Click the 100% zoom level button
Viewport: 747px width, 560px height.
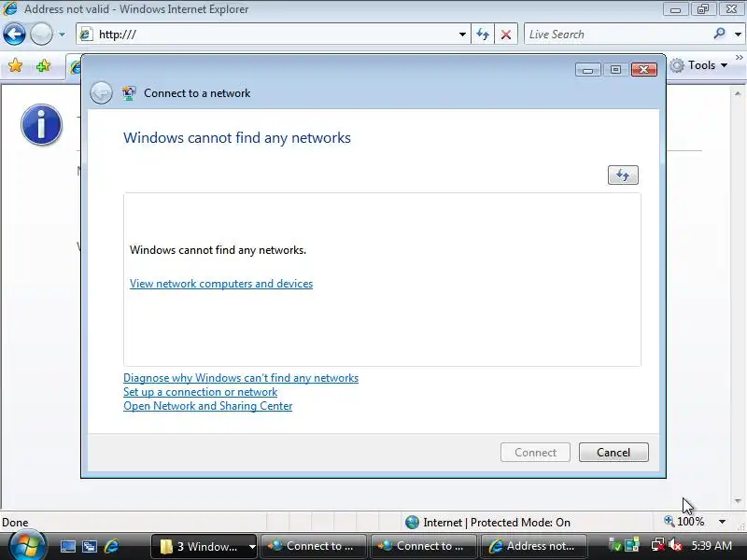coord(684,522)
